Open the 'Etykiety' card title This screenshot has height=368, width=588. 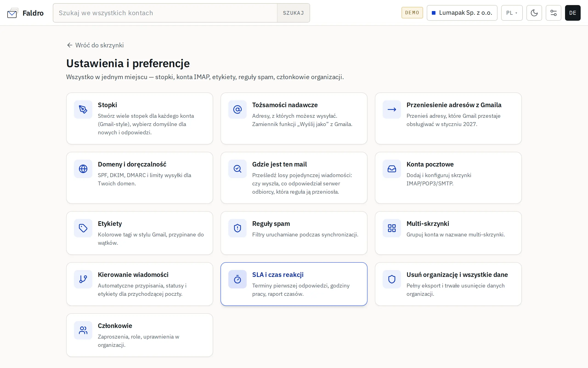click(110, 224)
